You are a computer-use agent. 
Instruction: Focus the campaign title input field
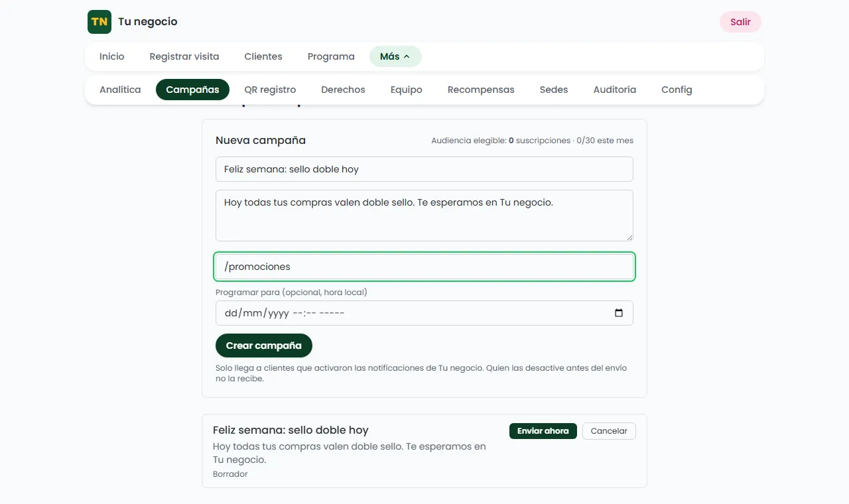[424, 169]
